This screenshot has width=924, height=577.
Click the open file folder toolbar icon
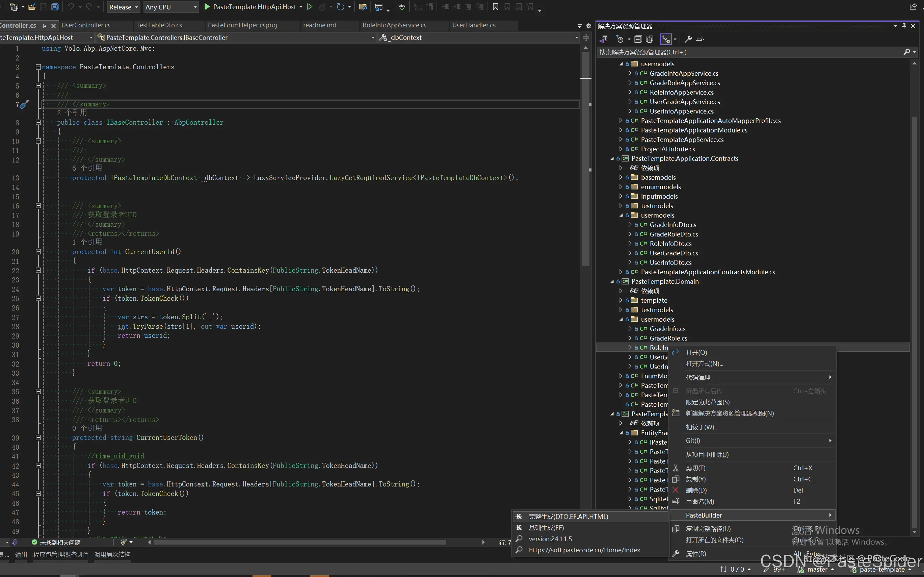[32, 7]
